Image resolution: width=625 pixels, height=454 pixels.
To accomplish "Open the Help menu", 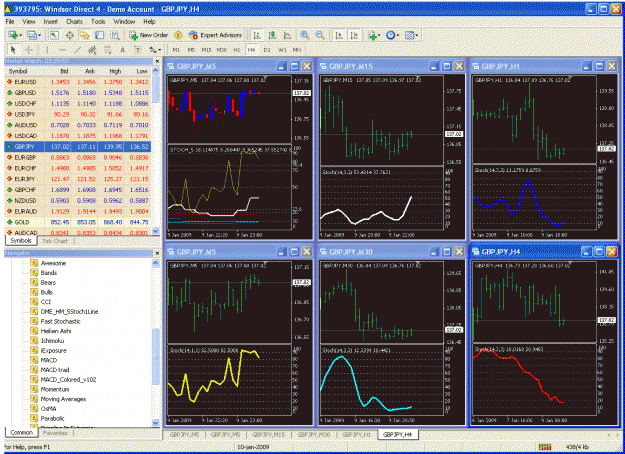I will pyautogui.click(x=149, y=22).
